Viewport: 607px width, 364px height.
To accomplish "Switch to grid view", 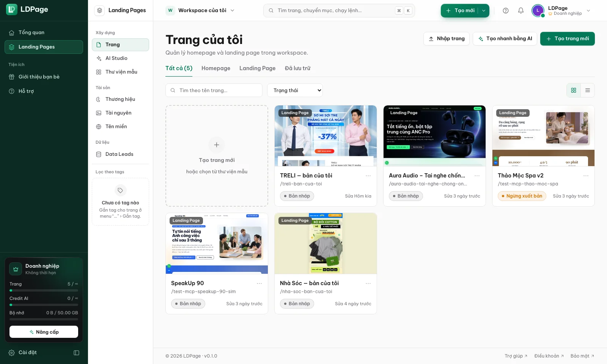I will (574, 90).
